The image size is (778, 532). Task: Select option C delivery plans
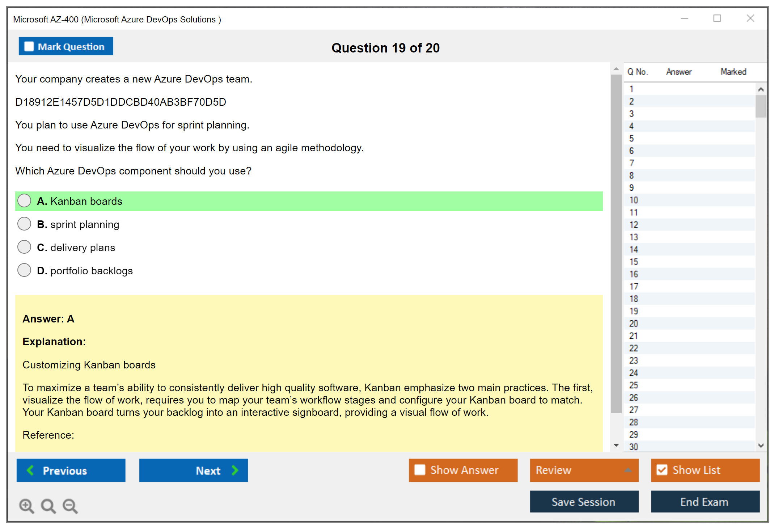(x=24, y=247)
